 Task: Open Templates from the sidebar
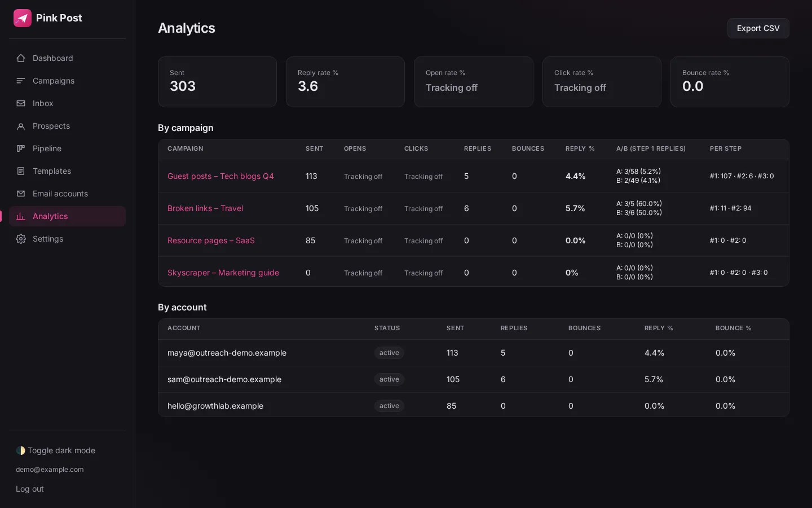click(x=67, y=171)
